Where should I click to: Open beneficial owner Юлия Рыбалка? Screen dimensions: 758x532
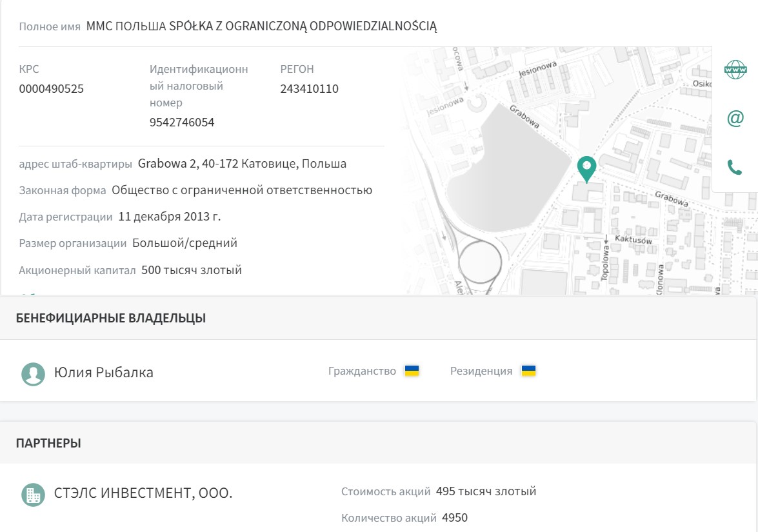point(103,372)
